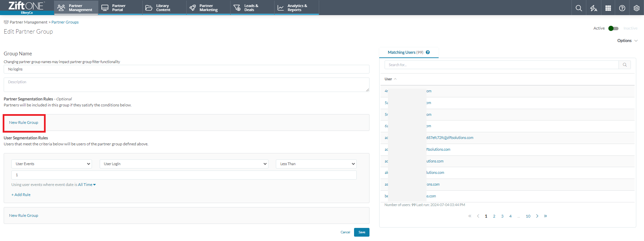The width and height of the screenshot is (644, 241).
Task: Click New Rule Group under Partner Segmentation
Action: tap(23, 123)
